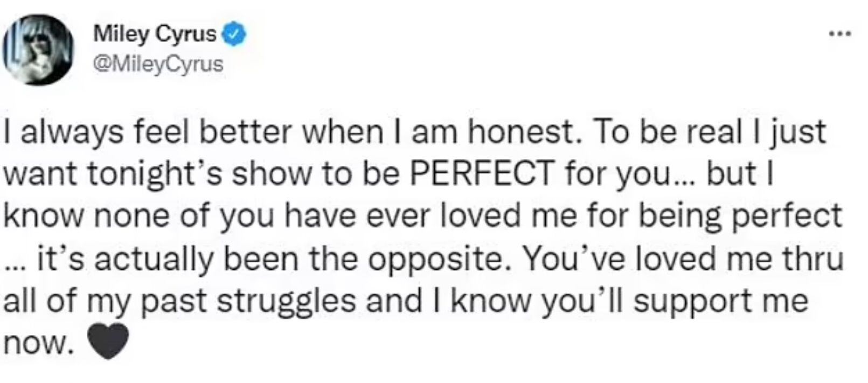Click the @MileyCyrus handle
Viewport: 868px width, 383px height.
pos(158,64)
